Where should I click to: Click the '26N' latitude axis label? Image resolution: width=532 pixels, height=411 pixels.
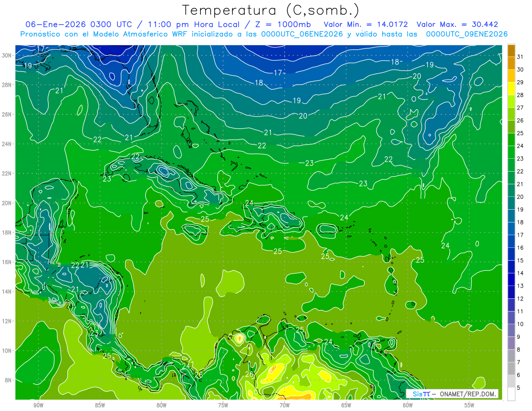[x=7, y=114]
